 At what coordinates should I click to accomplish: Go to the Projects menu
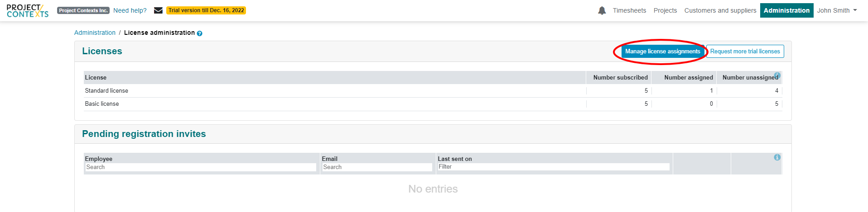[x=665, y=10]
